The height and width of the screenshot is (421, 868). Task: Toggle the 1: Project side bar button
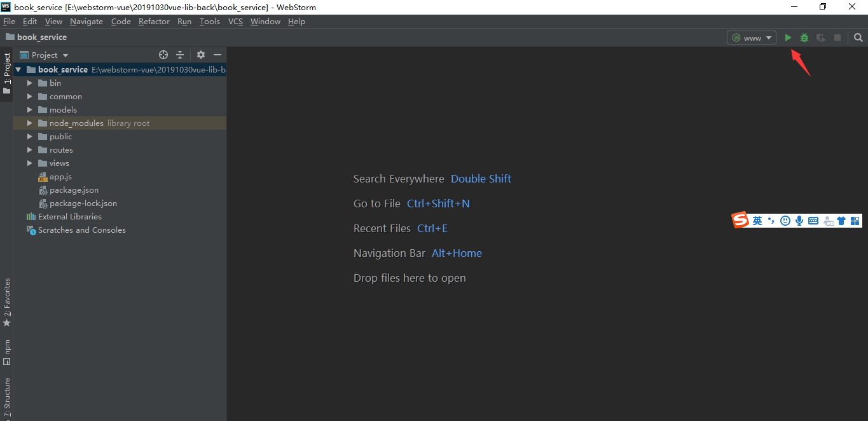point(7,67)
